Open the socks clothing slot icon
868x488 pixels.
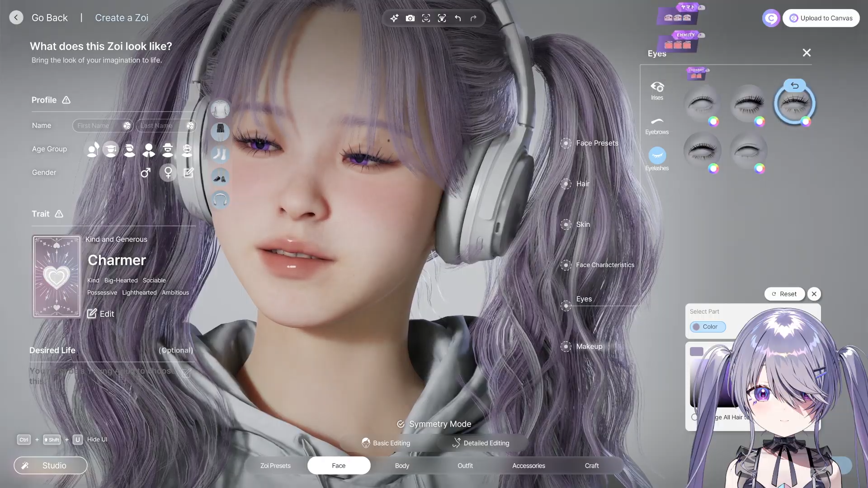pyautogui.click(x=220, y=154)
